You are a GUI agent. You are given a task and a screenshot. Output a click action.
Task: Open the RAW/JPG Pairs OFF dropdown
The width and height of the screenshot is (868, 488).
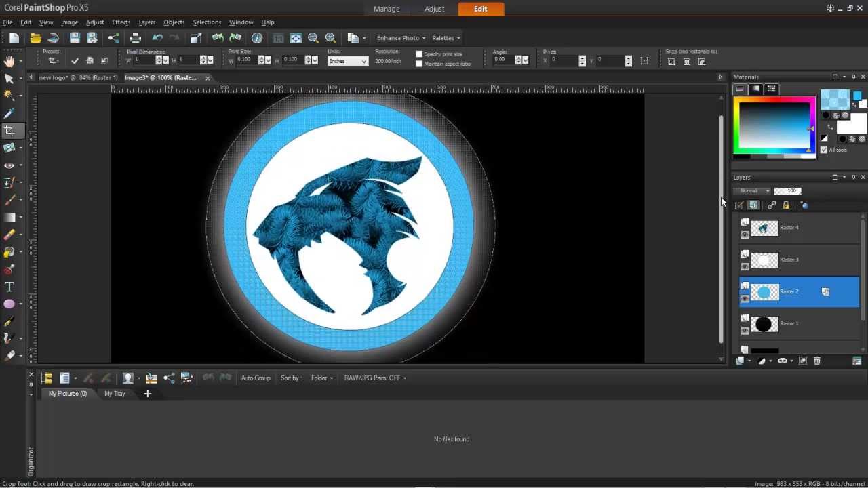tap(375, 378)
